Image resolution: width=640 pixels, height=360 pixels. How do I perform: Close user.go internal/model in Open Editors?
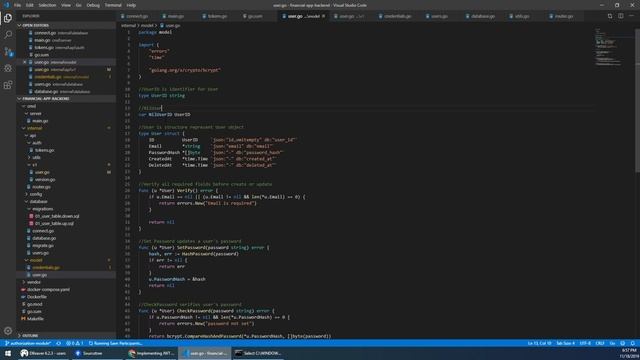(x=24, y=62)
